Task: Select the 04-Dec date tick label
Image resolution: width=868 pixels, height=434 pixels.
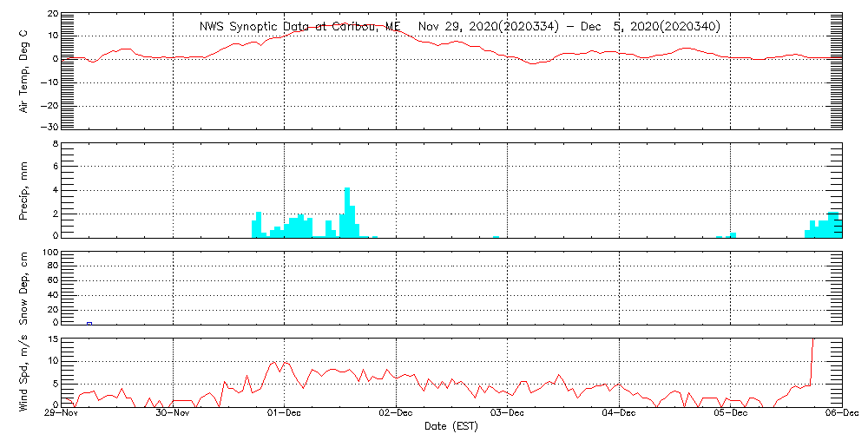Action: click(x=619, y=415)
